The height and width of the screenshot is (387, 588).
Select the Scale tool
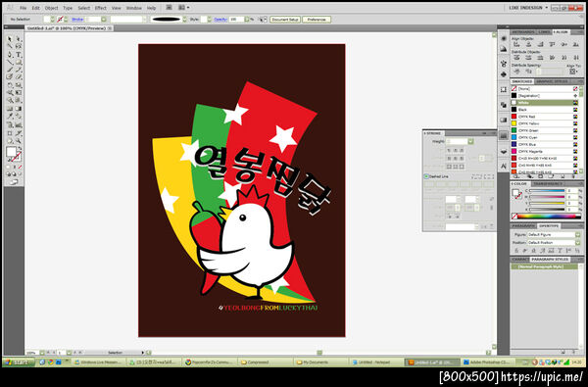19,85
